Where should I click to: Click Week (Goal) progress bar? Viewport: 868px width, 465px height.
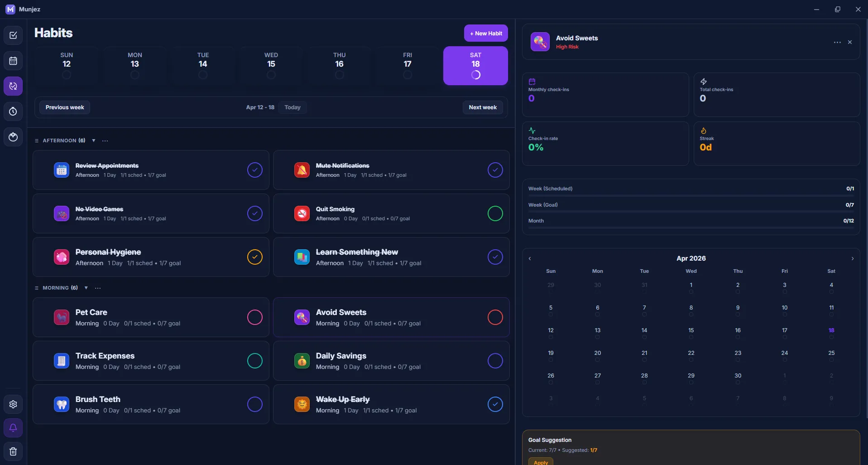point(691,212)
